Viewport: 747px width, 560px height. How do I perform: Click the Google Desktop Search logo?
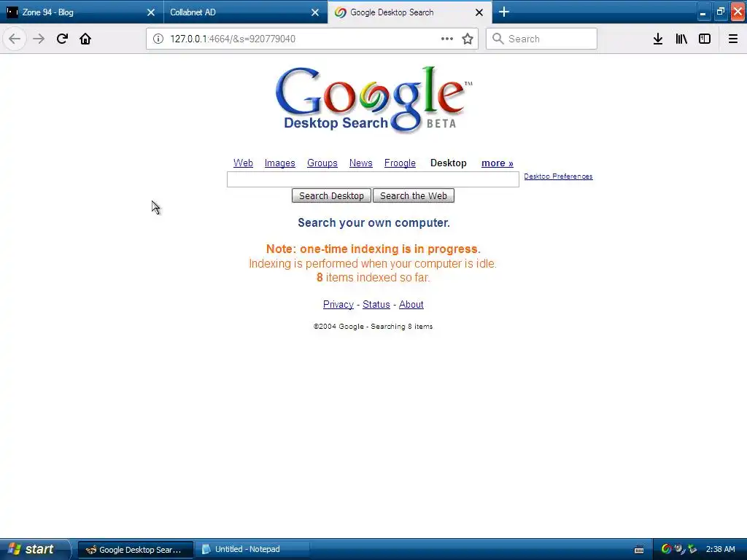(374, 99)
